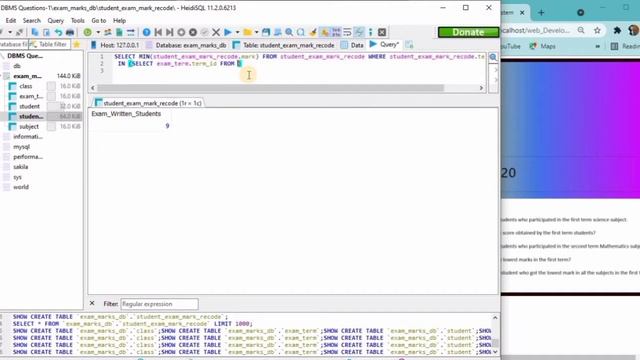The image size is (640, 360).
Task: Switch to the Data tab
Action: 352,45
